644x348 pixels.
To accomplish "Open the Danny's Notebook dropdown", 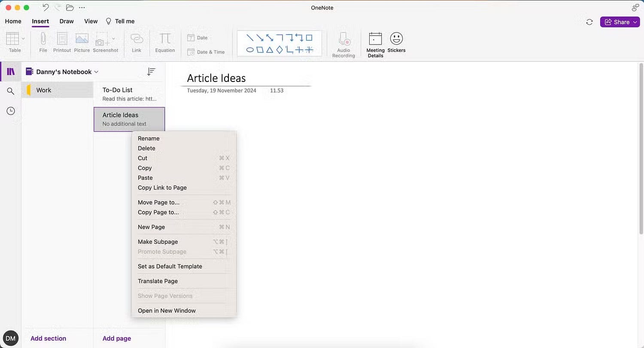I will pos(96,71).
